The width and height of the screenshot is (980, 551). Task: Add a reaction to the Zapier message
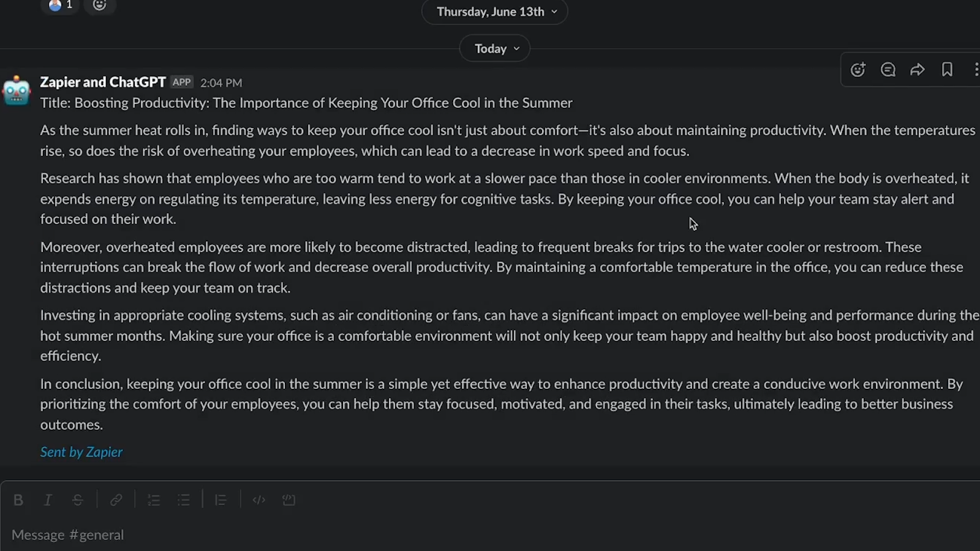point(858,70)
